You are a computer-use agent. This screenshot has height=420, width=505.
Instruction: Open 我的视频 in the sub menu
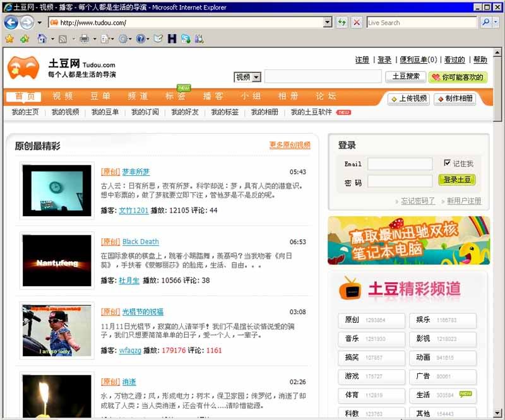[x=65, y=112]
